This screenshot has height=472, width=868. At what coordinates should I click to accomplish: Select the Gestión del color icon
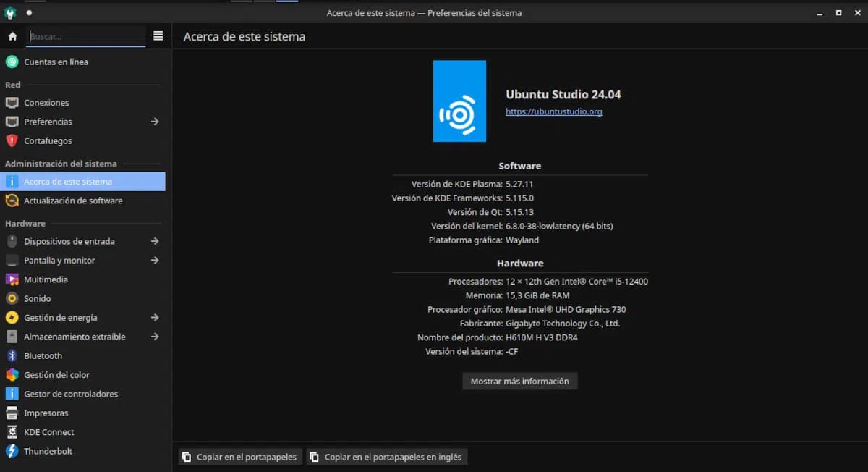click(12, 375)
